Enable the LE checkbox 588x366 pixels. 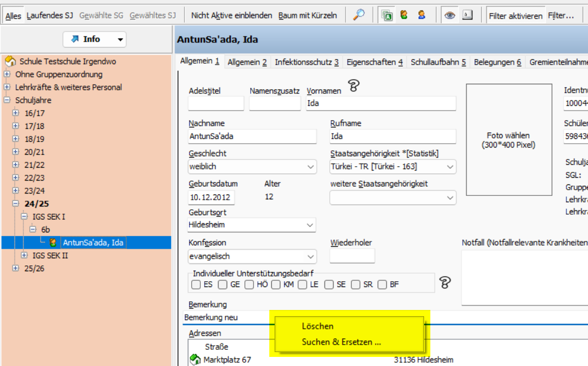point(302,285)
